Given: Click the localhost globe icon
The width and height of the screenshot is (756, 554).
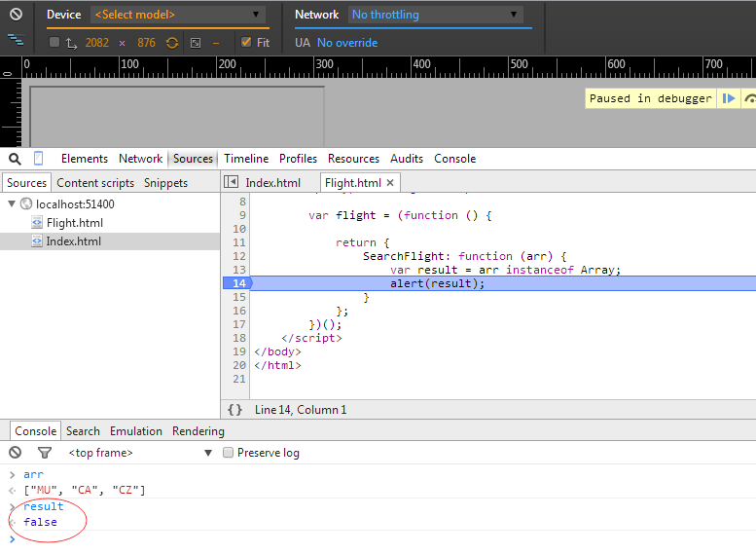Looking at the screenshot, I should pos(26,203).
